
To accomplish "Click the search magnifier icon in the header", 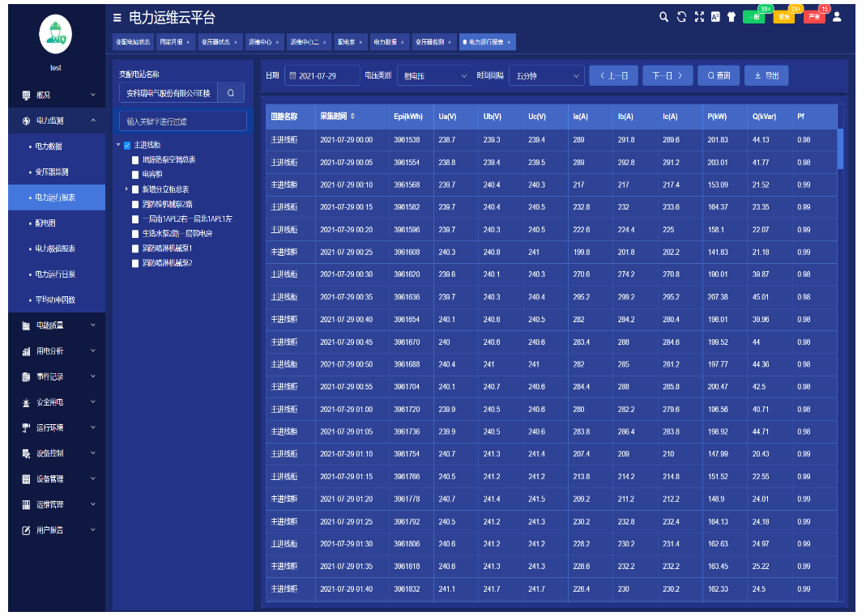I will coord(663,17).
